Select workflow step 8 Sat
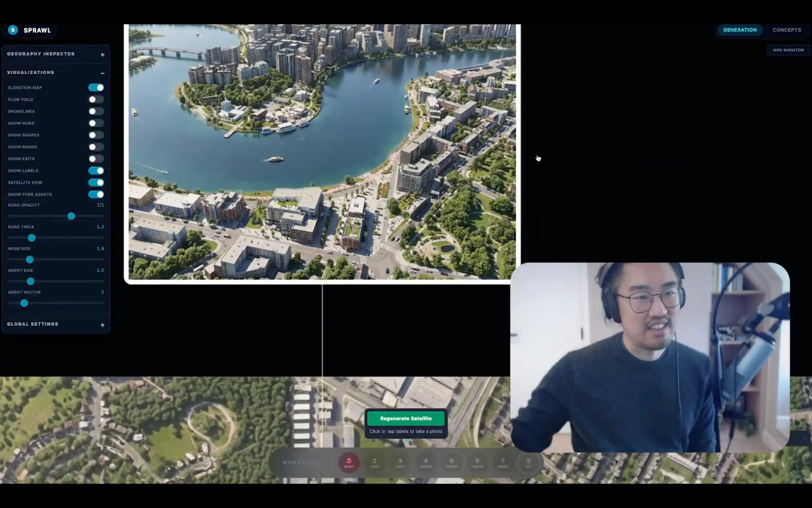 coord(528,463)
